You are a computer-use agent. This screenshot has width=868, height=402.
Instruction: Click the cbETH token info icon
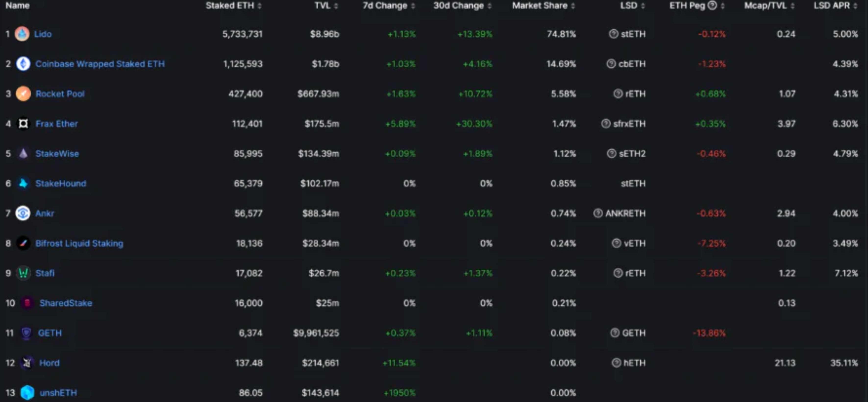click(x=611, y=64)
